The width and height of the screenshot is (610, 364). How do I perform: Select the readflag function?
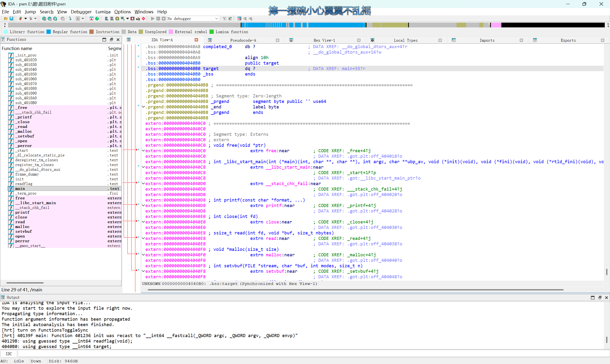point(24,184)
